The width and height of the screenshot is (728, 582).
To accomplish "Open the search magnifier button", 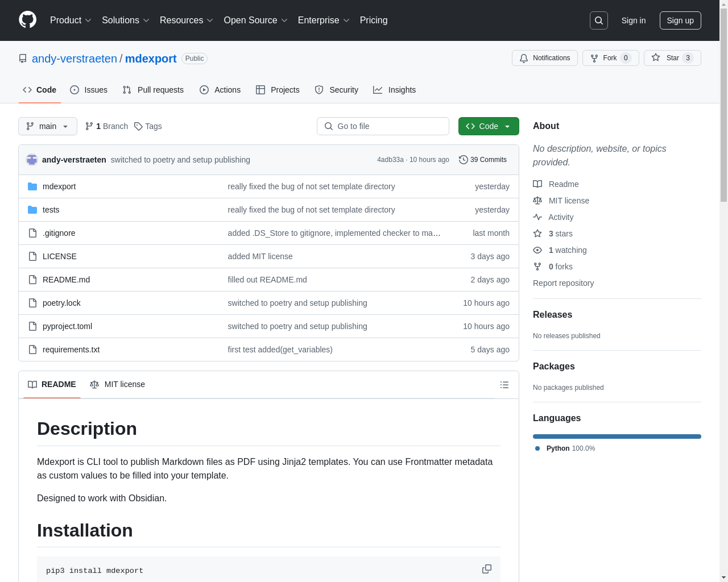I will click(x=599, y=20).
